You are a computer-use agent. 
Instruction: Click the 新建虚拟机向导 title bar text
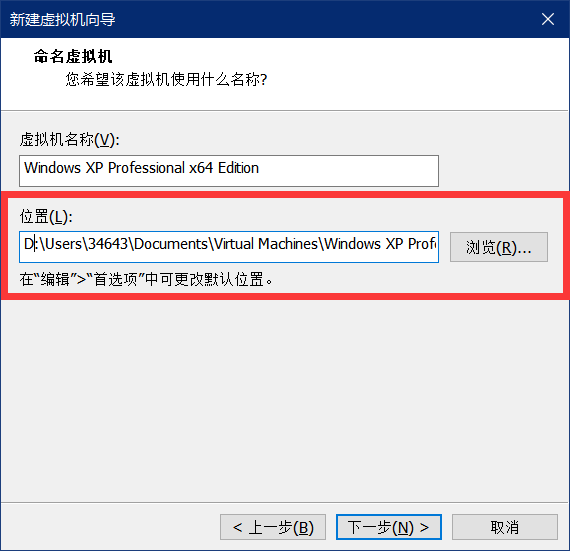click(62, 20)
